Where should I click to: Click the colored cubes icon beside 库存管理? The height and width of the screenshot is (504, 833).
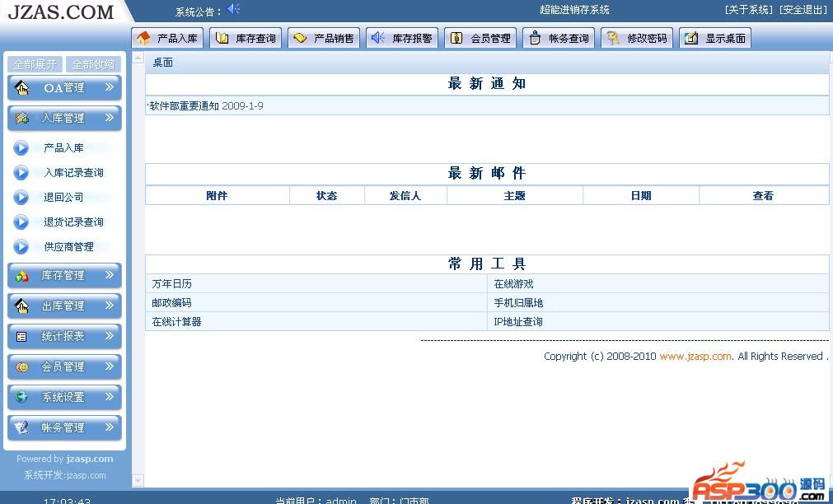[x=21, y=276]
